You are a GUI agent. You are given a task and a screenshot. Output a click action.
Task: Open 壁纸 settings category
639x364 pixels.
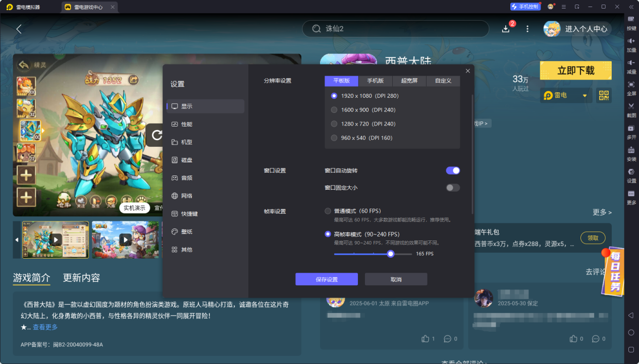tap(205, 231)
